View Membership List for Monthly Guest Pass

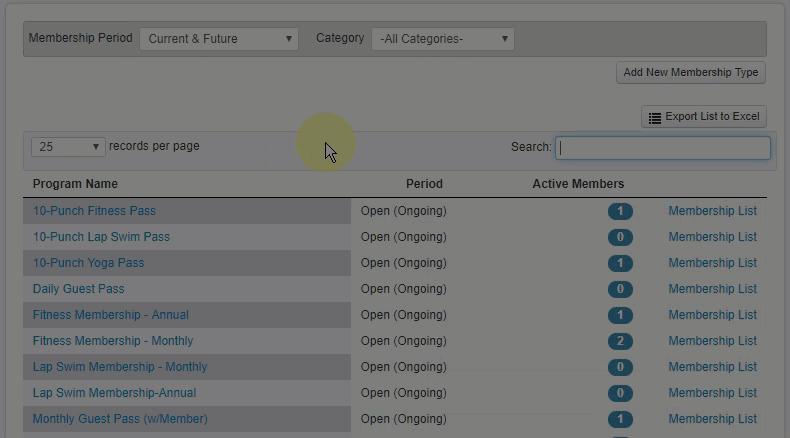(x=712, y=419)
